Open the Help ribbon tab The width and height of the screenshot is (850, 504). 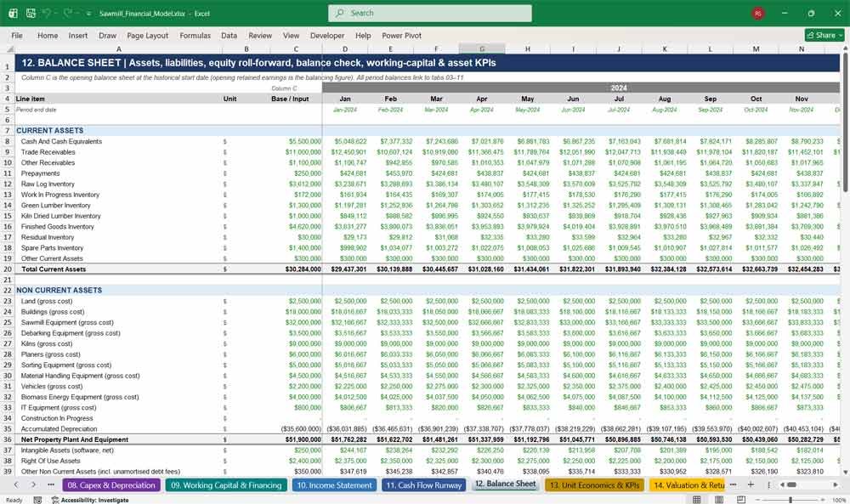[363, 35]
